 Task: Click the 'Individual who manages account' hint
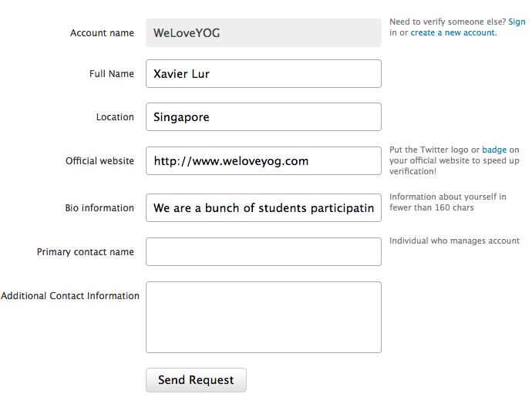(x=454, y=241)
